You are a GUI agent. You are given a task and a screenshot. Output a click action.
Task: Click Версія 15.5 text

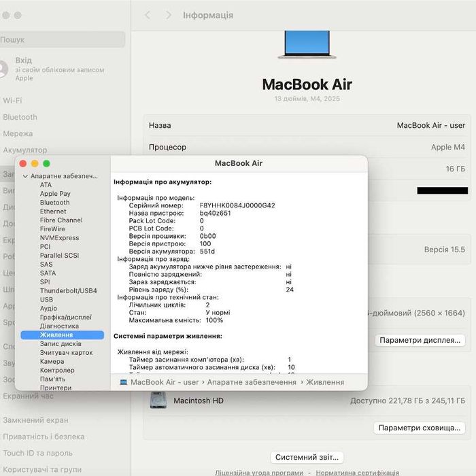tap(445, 250)
